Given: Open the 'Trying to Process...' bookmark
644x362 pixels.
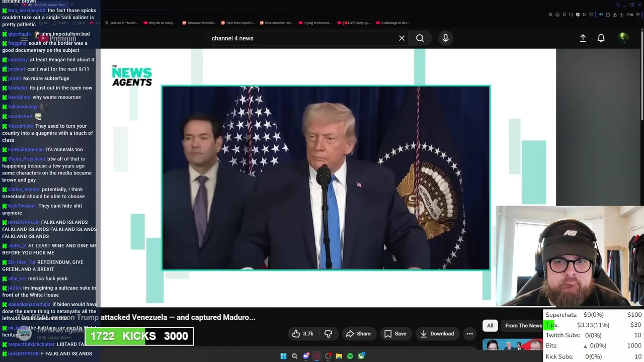Looking at the screenshot, I should tap(315, 23).
